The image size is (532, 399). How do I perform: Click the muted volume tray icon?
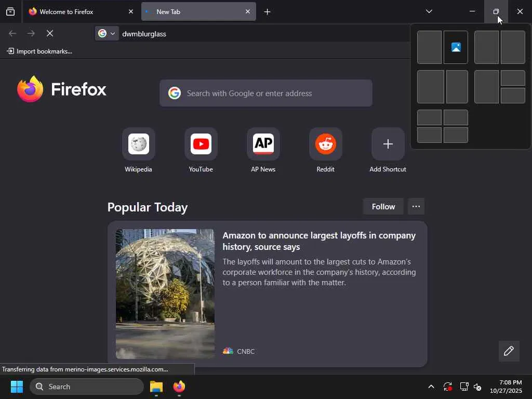point(477,387)
